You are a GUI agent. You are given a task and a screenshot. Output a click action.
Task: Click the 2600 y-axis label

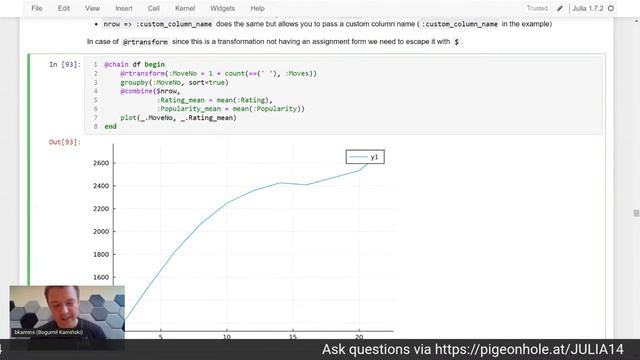pos(101,163)
